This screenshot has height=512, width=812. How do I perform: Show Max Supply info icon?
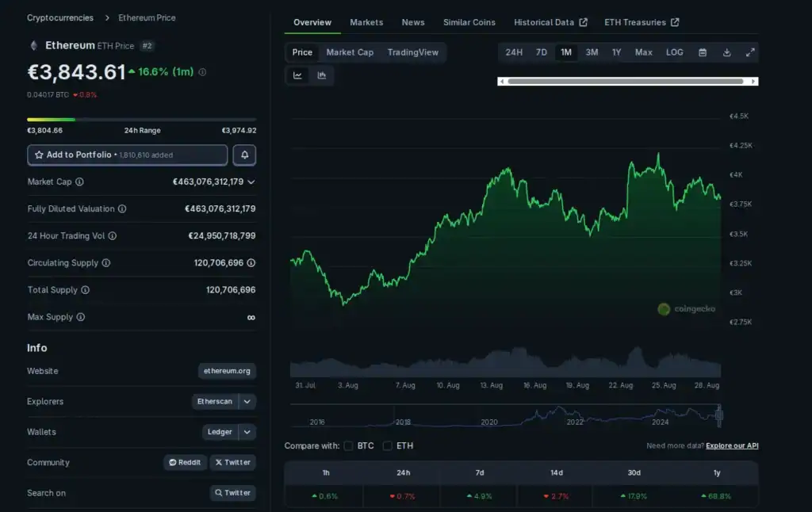click(x=81, y=317)
